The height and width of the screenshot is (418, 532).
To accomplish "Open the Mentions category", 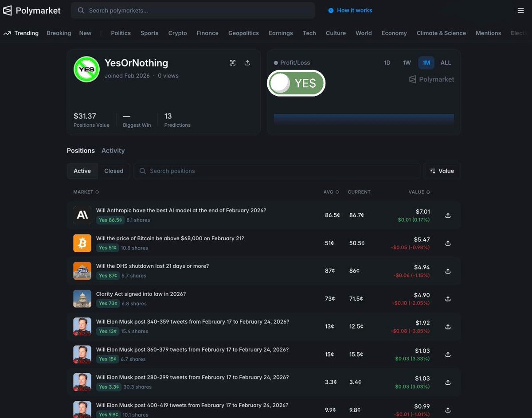I will tap(488, 33).
